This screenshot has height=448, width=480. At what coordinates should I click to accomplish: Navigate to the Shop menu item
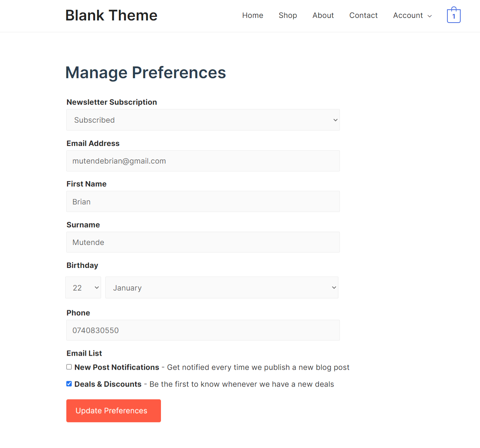(287, 15)
